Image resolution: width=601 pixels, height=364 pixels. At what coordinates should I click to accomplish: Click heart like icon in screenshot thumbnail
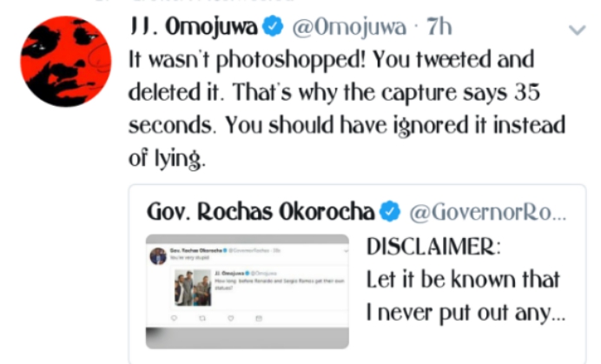coord(233,320)
